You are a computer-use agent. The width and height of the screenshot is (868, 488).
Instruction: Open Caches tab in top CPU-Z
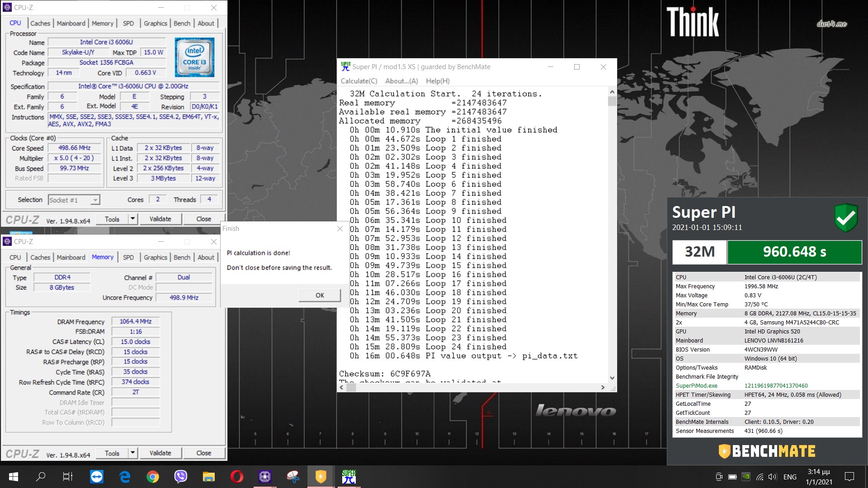coord(40,23)
